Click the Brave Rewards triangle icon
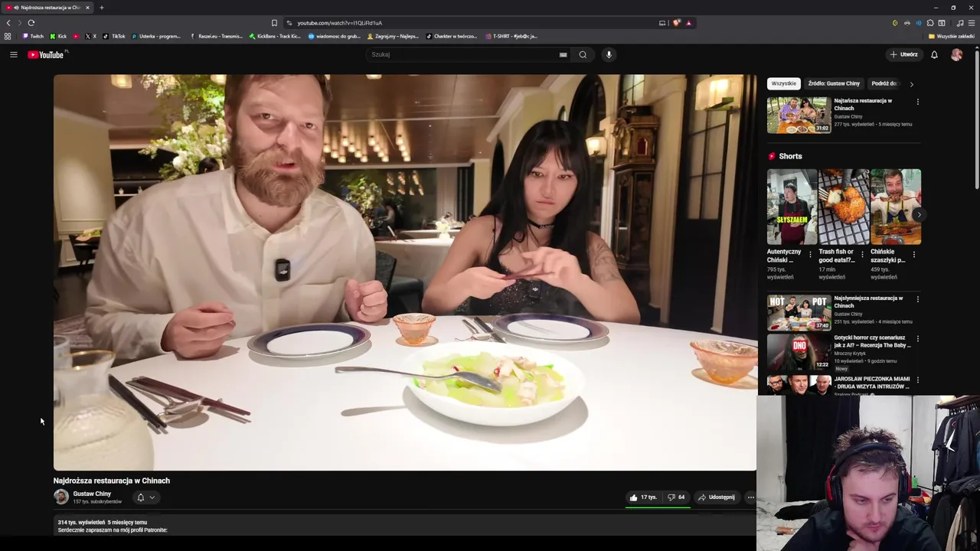This screenshot has width=980, height=551. [x=688, y=23]
